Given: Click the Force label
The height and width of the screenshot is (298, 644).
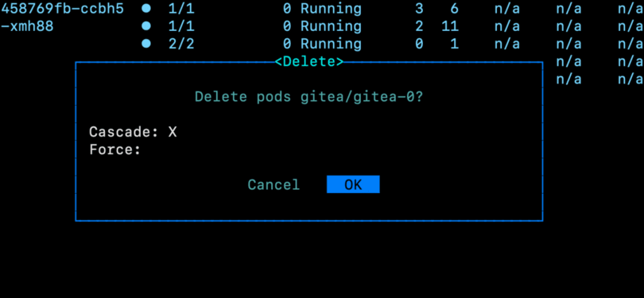Looking at the screenshot, I should 115,150.
